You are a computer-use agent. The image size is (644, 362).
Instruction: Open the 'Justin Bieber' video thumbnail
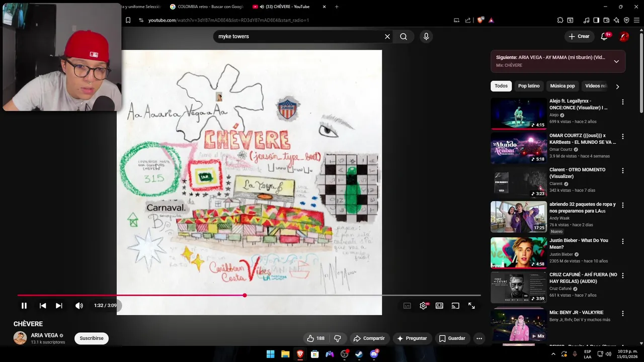[x=519, y=252]
